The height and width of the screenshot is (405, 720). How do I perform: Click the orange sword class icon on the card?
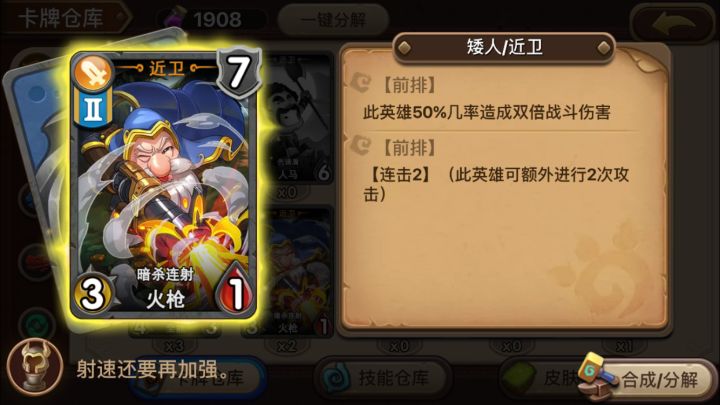tap(93, 73)
